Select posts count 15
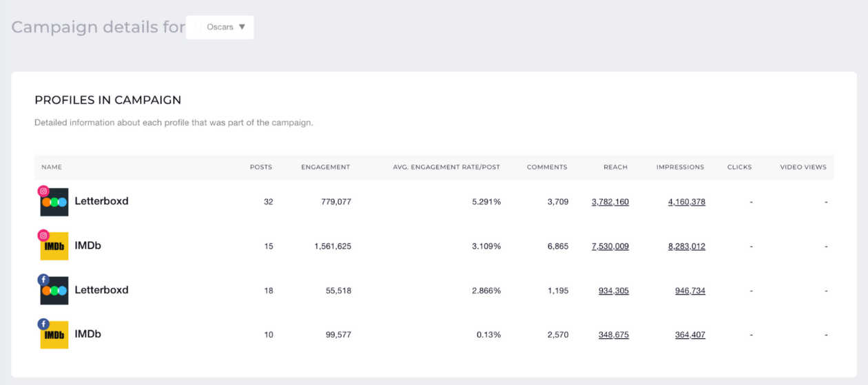Viewport: 868px width, 385px height. (268, 246)
